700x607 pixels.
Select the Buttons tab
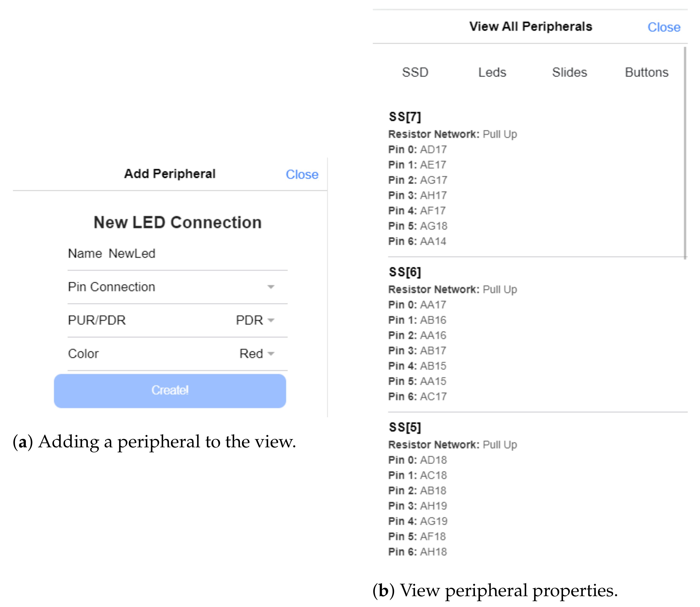(647, 73)
